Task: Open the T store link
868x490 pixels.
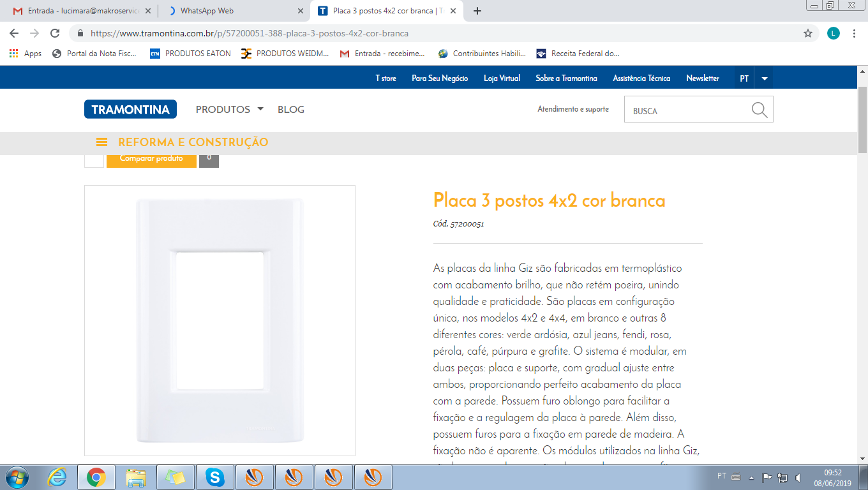Action: tap(385, 78)
